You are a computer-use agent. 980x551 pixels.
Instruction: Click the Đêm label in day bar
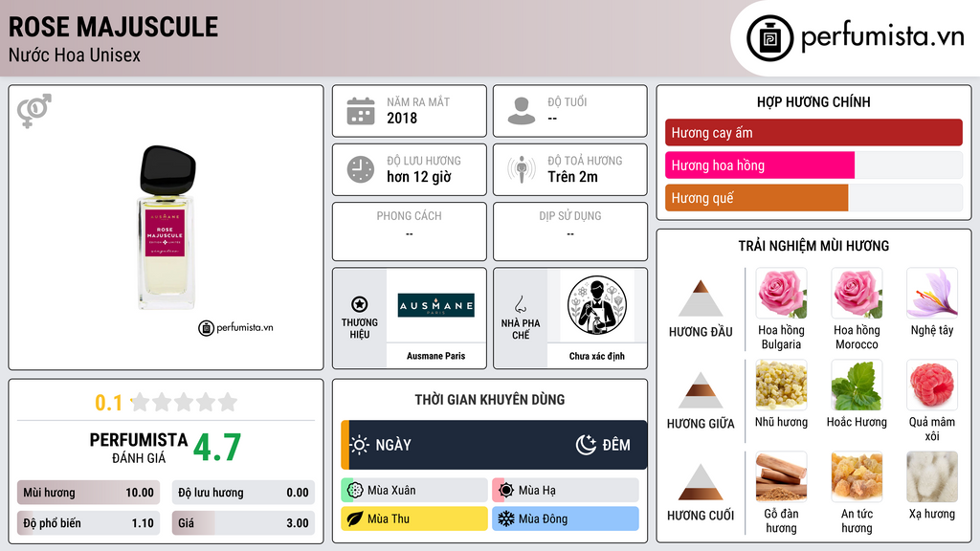click(x=616, y=445)
